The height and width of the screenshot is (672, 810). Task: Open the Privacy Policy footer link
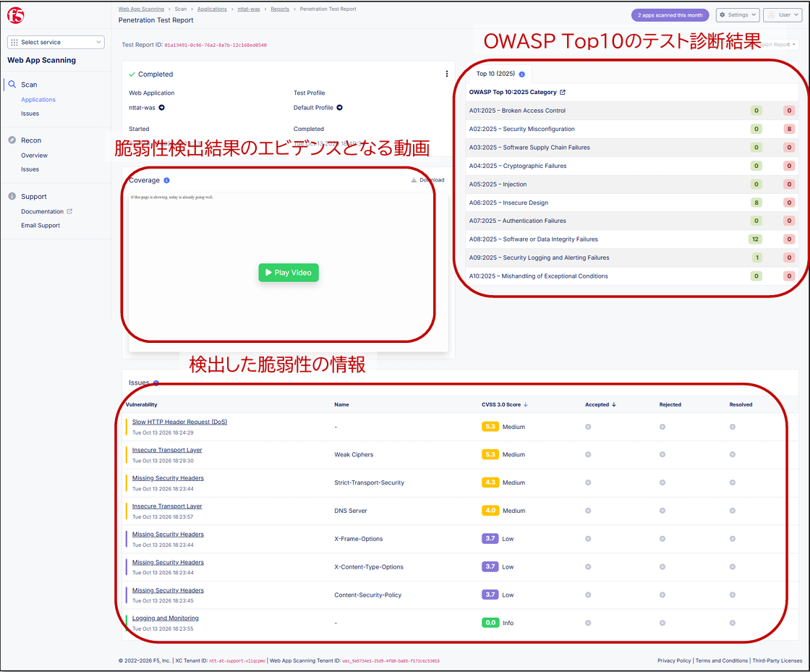point(674,660)
